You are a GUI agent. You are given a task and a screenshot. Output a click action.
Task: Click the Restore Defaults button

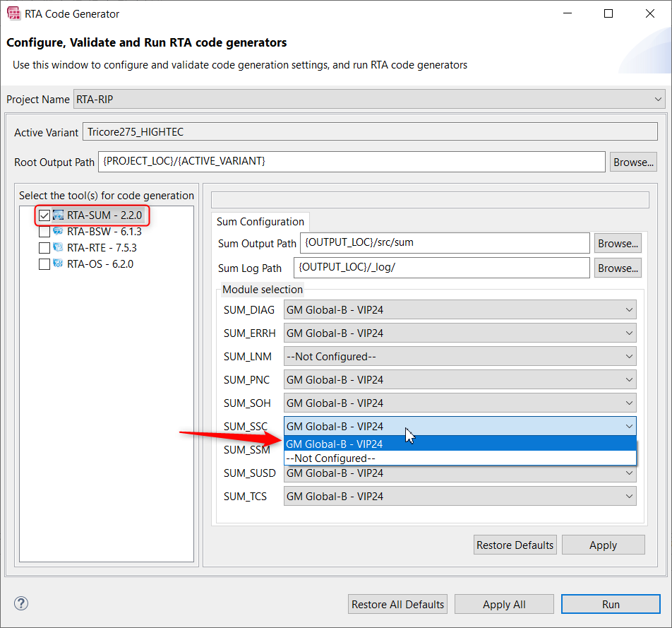coord(515,545)
